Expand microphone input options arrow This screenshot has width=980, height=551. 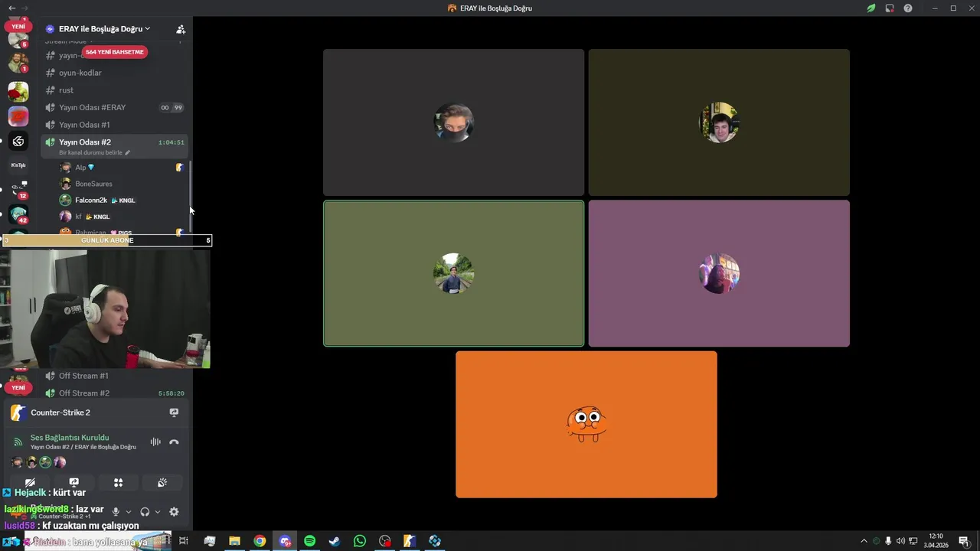[128, 512]
